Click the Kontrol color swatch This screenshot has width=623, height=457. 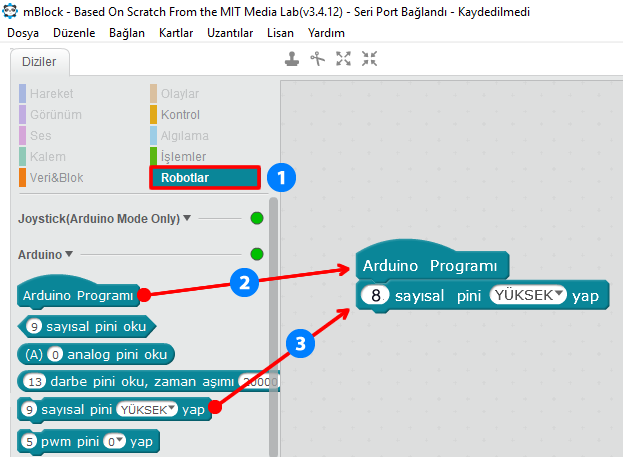tap(153, 115)
